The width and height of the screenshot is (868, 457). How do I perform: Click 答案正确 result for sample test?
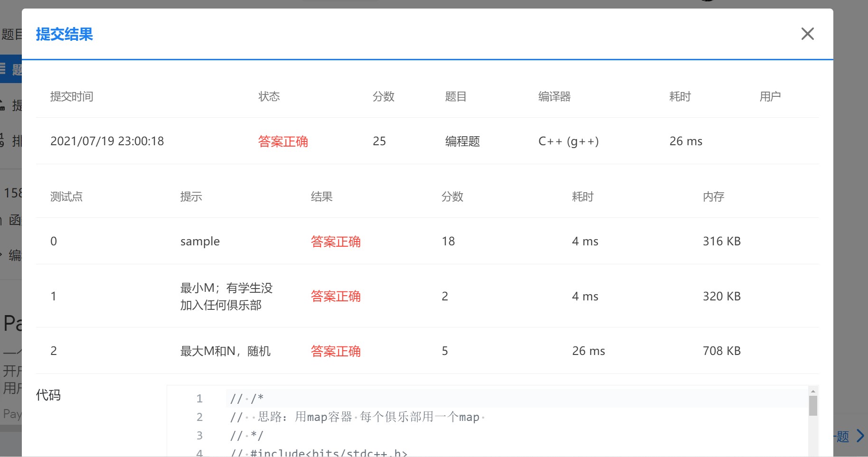click(x=335, y=241)
